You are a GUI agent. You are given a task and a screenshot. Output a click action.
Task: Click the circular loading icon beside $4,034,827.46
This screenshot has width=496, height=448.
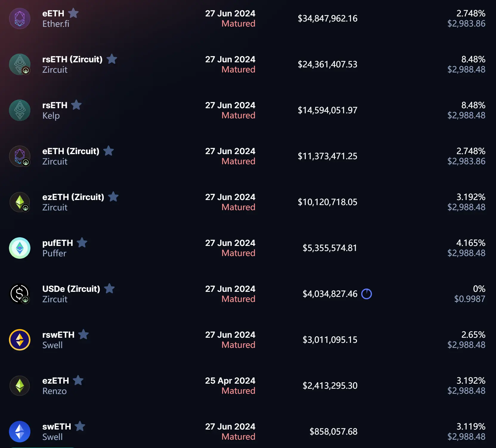[367, 294]
